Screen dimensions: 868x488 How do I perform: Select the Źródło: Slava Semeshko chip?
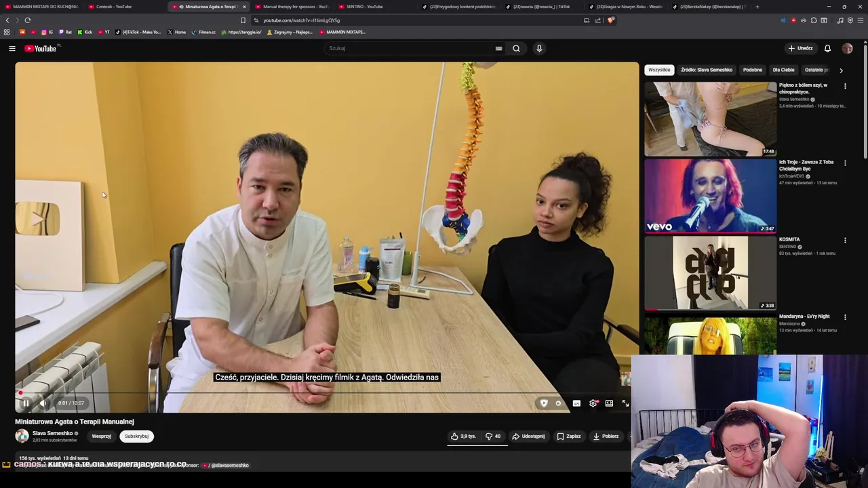coord(707,70)
